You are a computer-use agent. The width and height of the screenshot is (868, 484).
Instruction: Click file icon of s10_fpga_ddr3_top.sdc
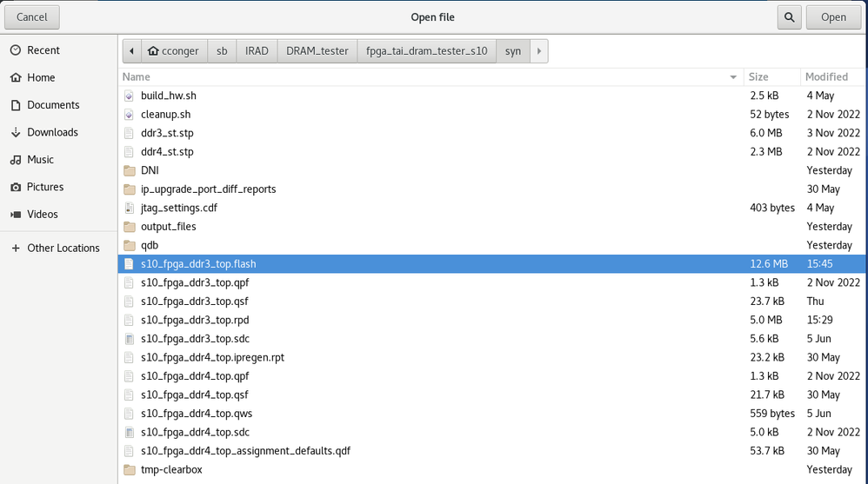pos(129,339)
